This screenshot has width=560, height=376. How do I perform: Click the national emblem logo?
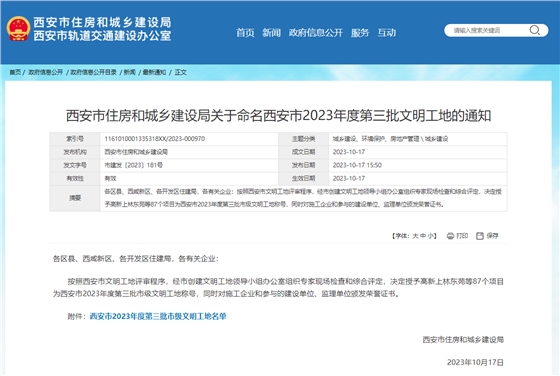click(18, 29)
